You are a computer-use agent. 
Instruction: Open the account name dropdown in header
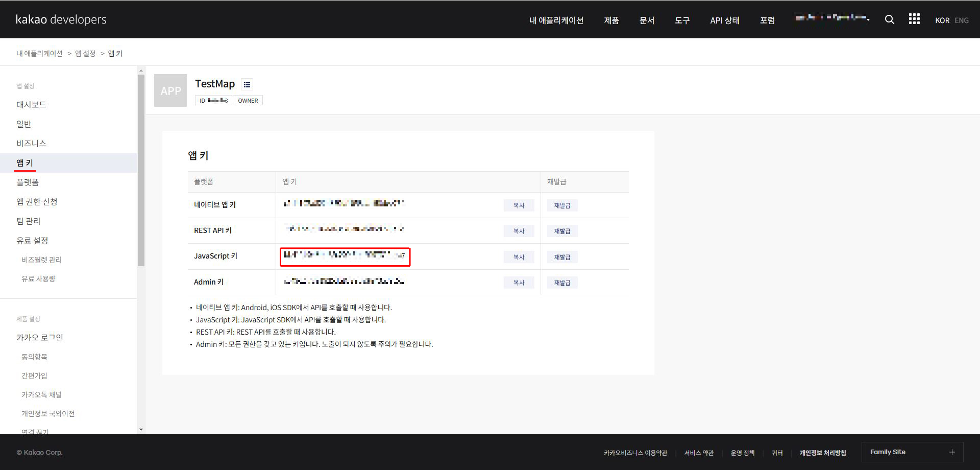[832, 18]
